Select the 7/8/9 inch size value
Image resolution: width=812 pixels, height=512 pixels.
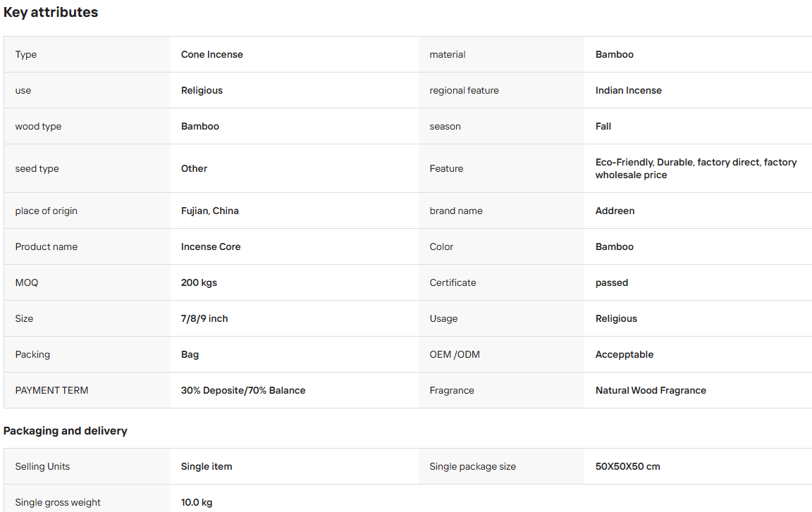coord(204,318)
